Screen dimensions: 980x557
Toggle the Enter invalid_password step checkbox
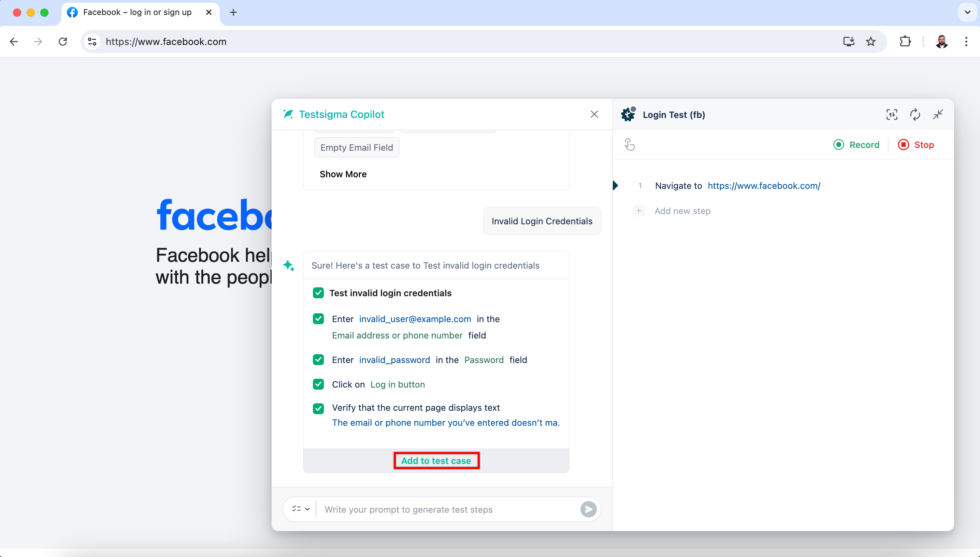pyautogui.click(x=318, y=360)
